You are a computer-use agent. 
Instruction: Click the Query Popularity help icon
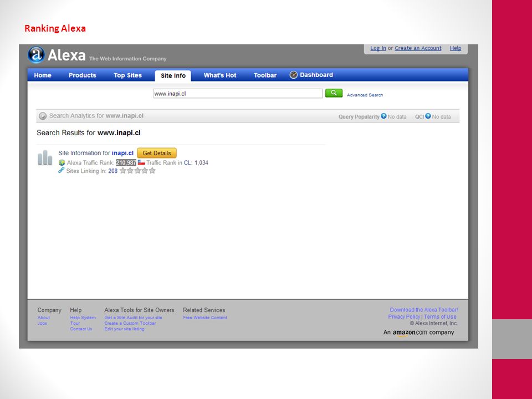click(383, 116)
